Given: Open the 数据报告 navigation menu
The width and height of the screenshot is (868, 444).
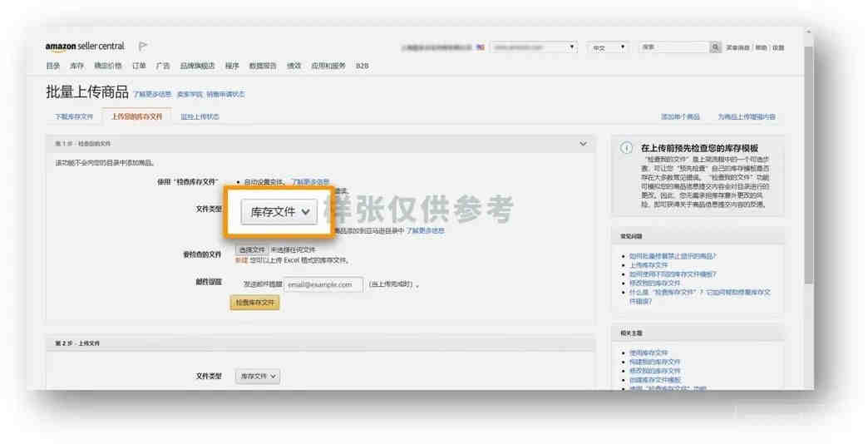Looking at the screenshot, I should (263, 66).
